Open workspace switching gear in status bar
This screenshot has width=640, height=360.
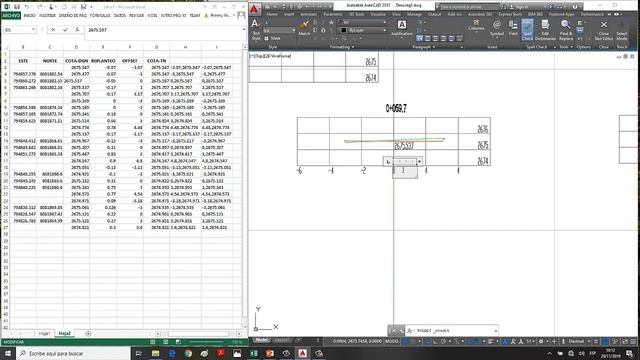[541, 341]
